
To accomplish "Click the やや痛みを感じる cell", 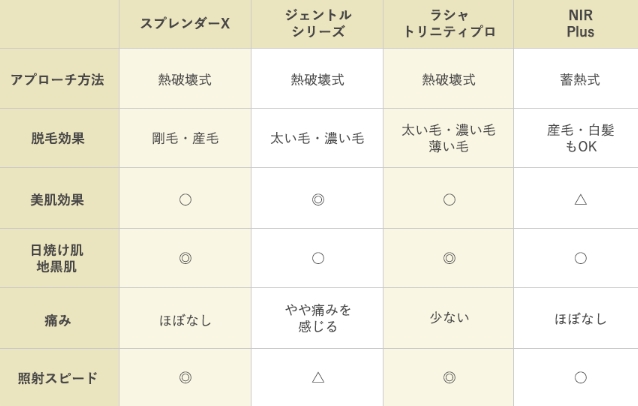I will tap(317, 319).
